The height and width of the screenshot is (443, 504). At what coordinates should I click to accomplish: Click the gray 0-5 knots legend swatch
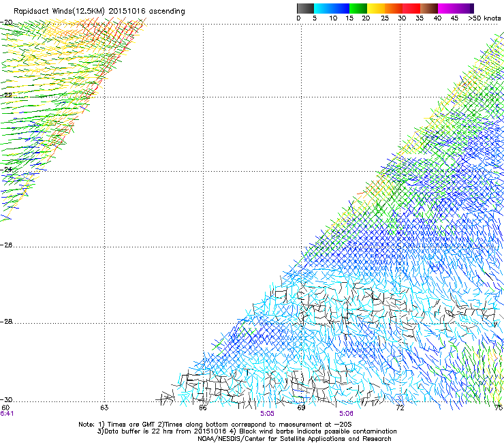(x=305, y=8)
